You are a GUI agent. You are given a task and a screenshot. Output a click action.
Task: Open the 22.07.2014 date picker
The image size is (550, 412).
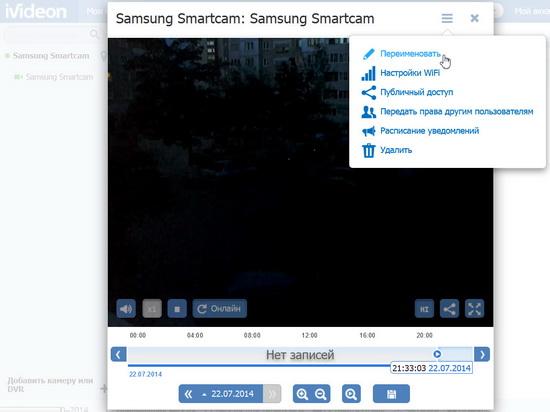[229, 394]
